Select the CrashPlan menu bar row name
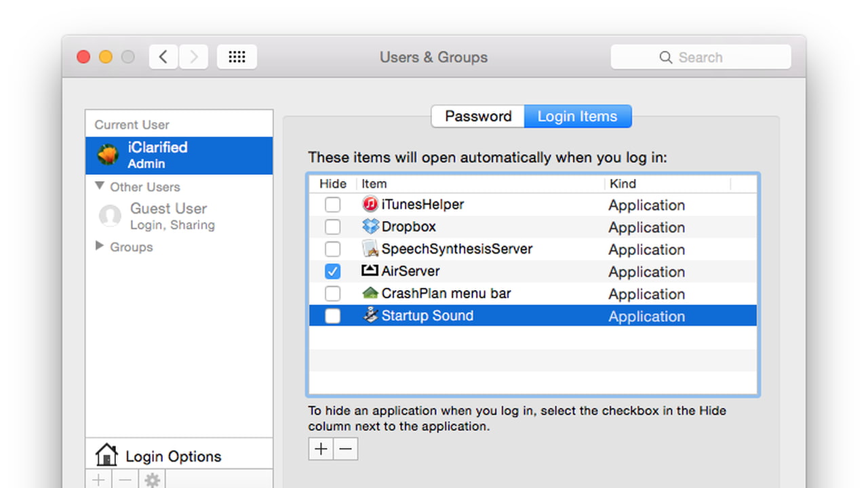The height and width of the screenshot is (488, 868). (x=446, y=293)
